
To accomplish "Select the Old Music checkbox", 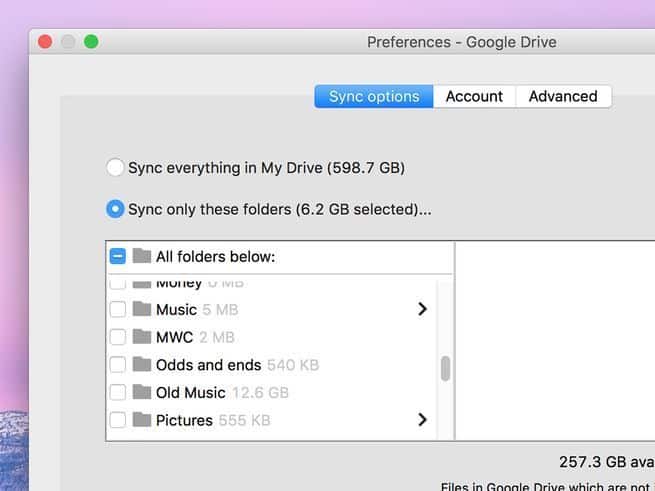I will point(117,393).
